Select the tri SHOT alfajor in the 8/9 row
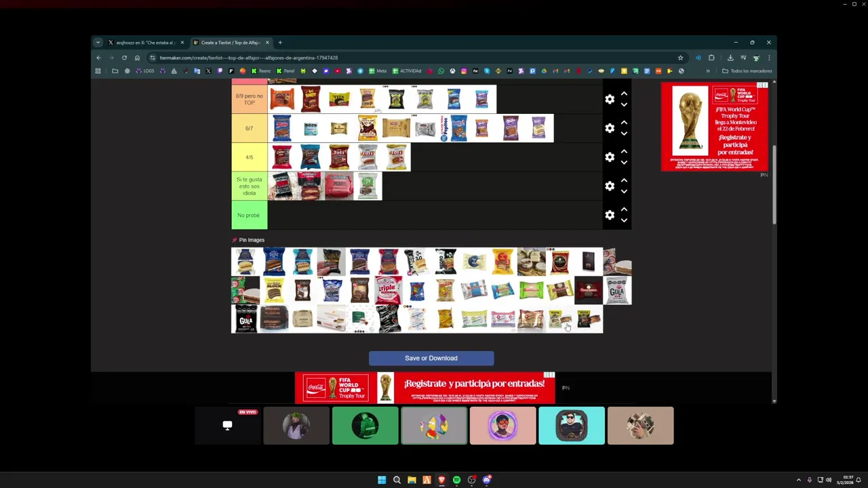This screenshot has height=488, width=868. tap(311, 99)
